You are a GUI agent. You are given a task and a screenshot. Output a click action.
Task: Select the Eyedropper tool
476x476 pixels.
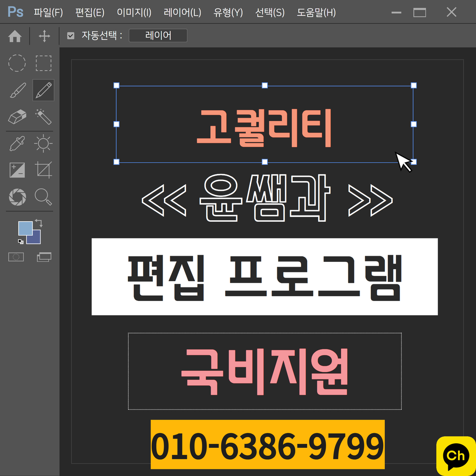(17, 144)
